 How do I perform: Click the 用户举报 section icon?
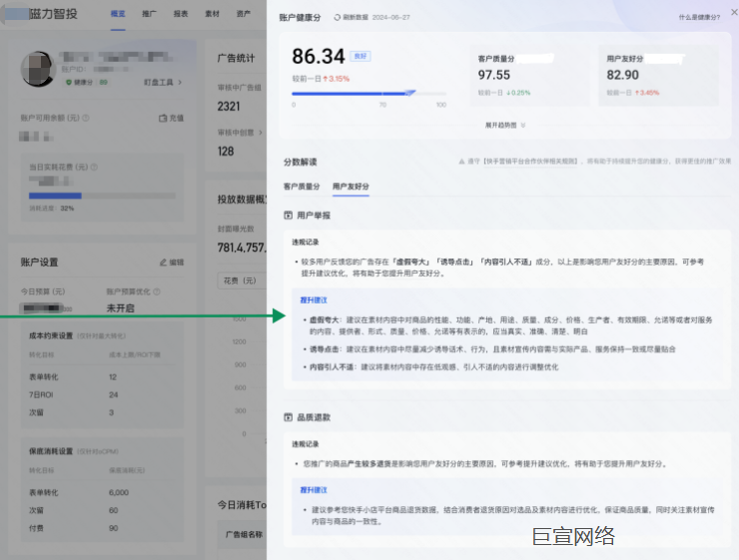click(288, 216)
